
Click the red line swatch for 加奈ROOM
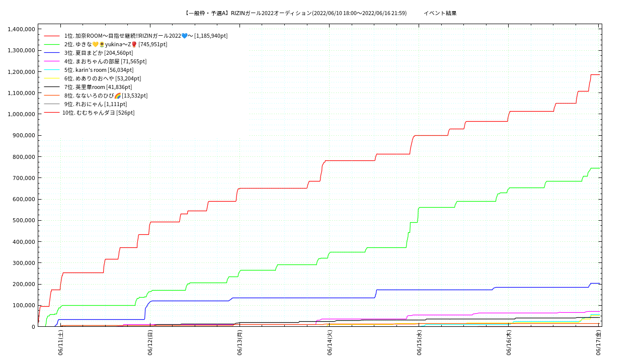click(52, 36)
